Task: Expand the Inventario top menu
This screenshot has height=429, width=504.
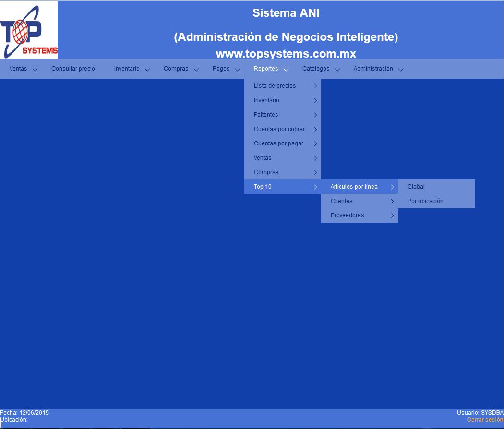Action: [x=132, y=69]
